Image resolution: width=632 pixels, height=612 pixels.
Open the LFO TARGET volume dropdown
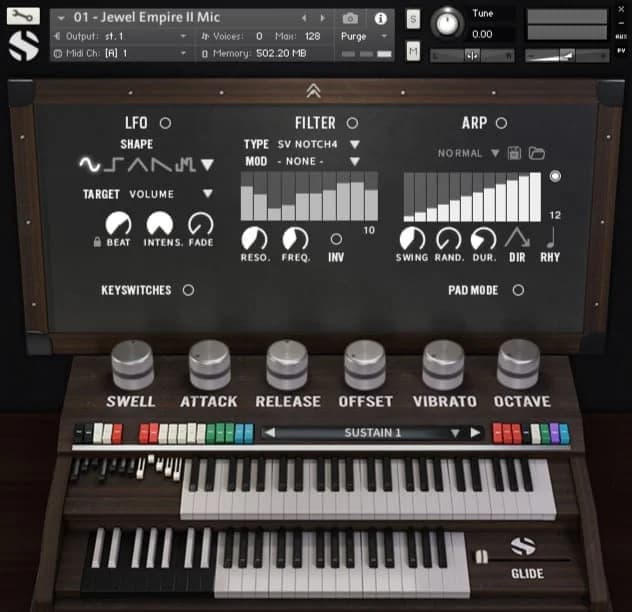(x=208, y=193)
